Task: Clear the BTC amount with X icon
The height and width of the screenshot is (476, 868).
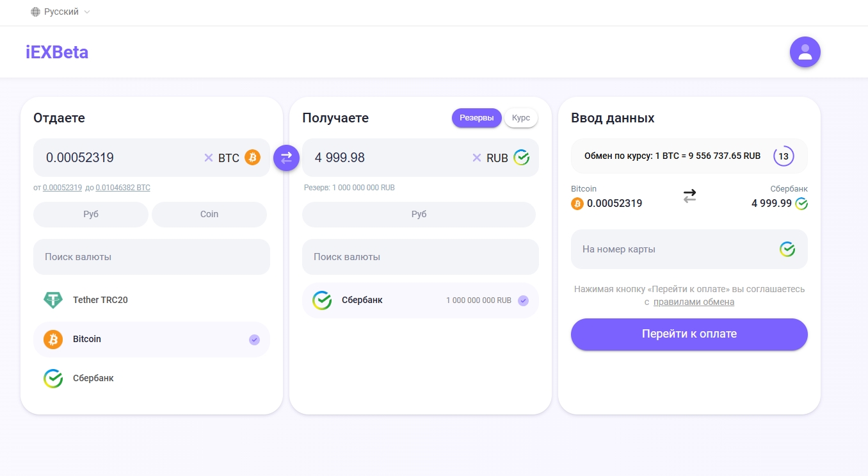Action: pos(208,158)
